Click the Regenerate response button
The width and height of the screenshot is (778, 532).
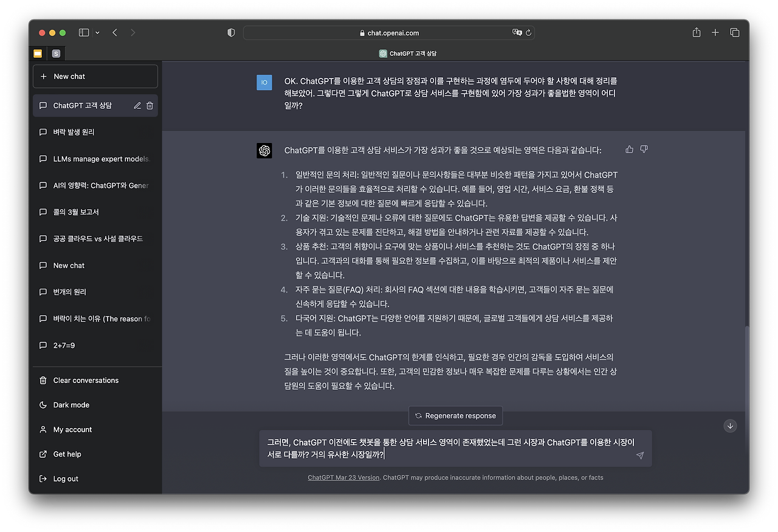point(455,416)
